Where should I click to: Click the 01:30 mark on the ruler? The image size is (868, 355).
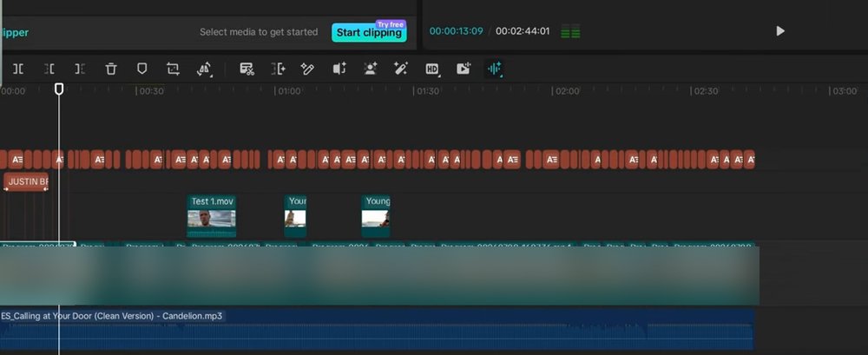427,91
